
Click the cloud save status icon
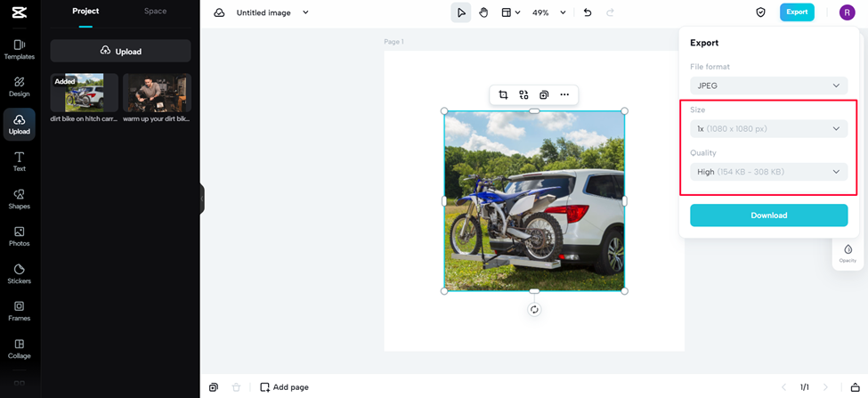(219, 12)
